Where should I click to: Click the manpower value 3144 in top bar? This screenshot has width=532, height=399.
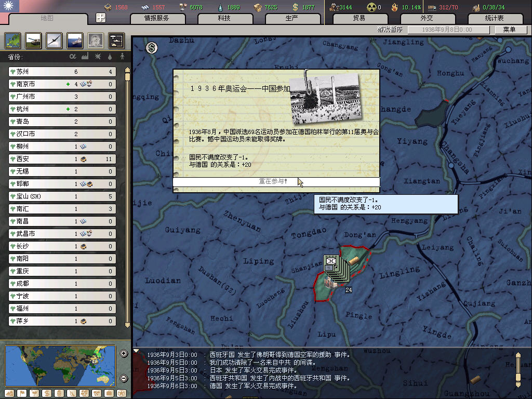[345, 7]
